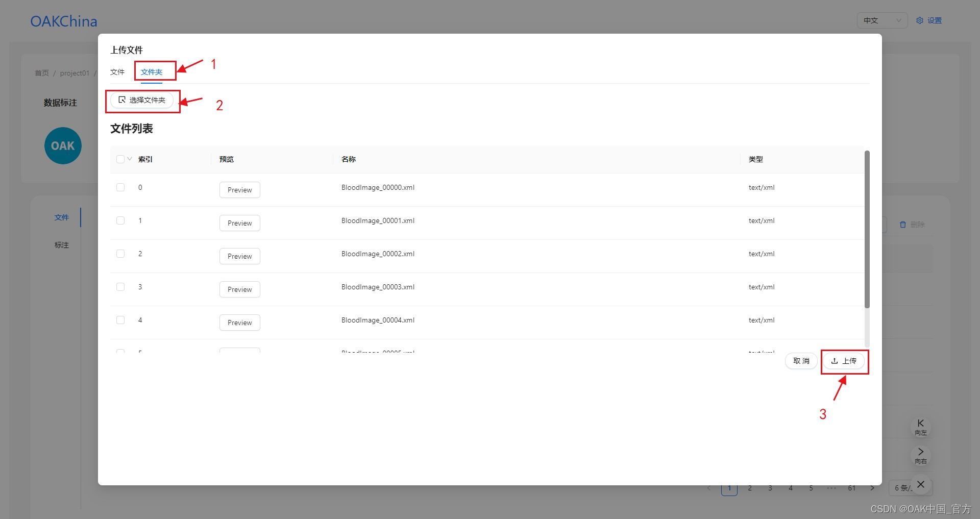The image size is (980, 519).
Task: Check the box for row index 0
Action: 120,187
